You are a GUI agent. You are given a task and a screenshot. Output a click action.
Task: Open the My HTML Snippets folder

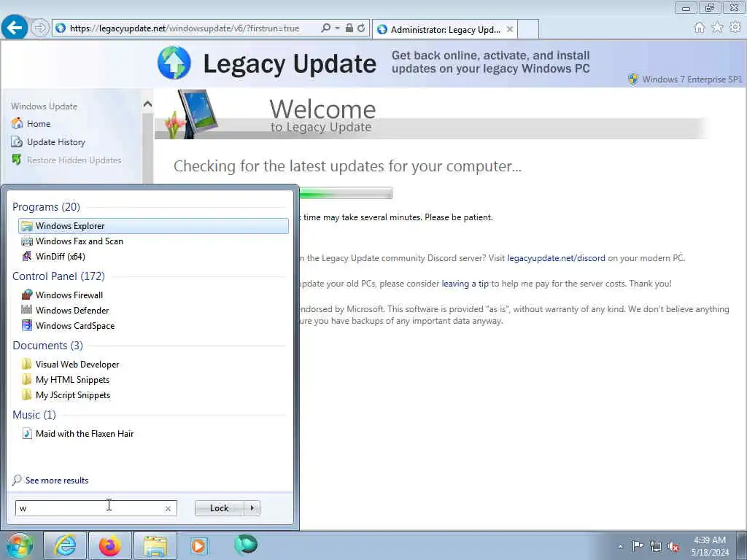click(x=153, y=379)
